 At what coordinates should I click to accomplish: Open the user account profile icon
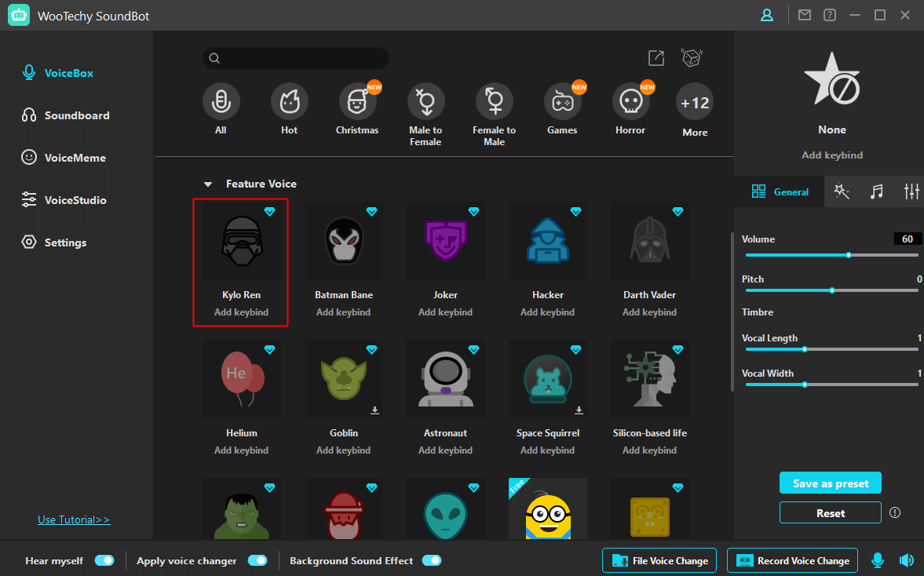[766, 15]
